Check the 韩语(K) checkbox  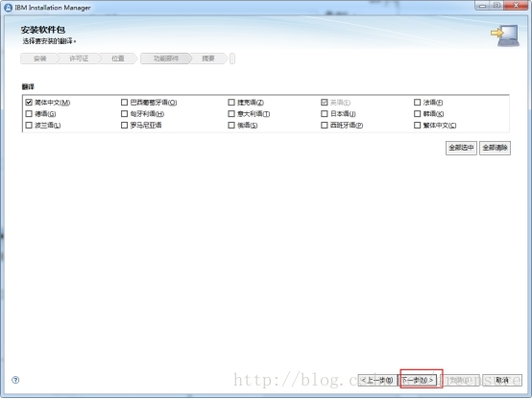click(x=418, y=113)
